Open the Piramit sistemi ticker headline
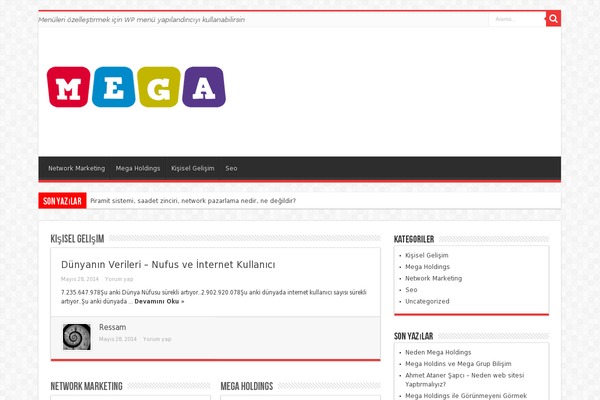This screenshot has width=600, height=400. click(193, 201)
